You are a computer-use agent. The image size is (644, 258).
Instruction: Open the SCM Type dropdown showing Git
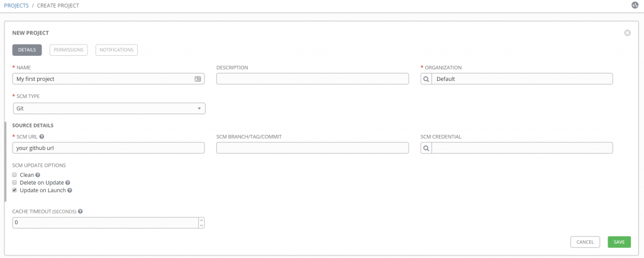(x=109, y=109)
